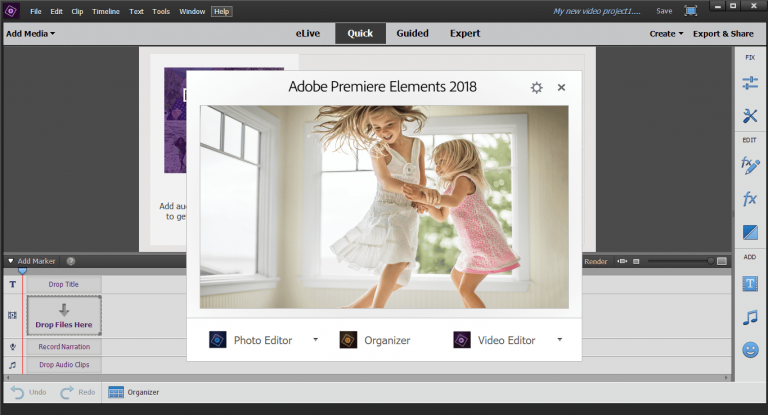Expand the Add Marker triangle
768x415 pixels.
point(10,261)
